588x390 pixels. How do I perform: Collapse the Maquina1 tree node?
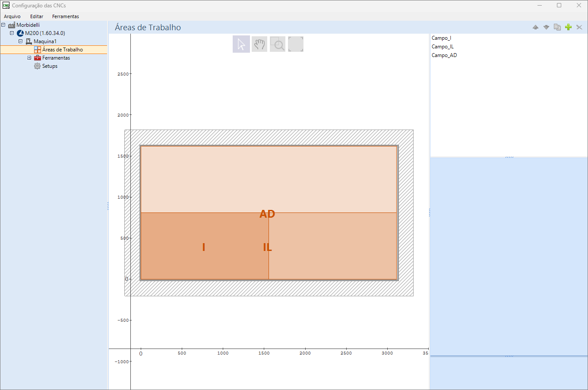tap(20, 41)
